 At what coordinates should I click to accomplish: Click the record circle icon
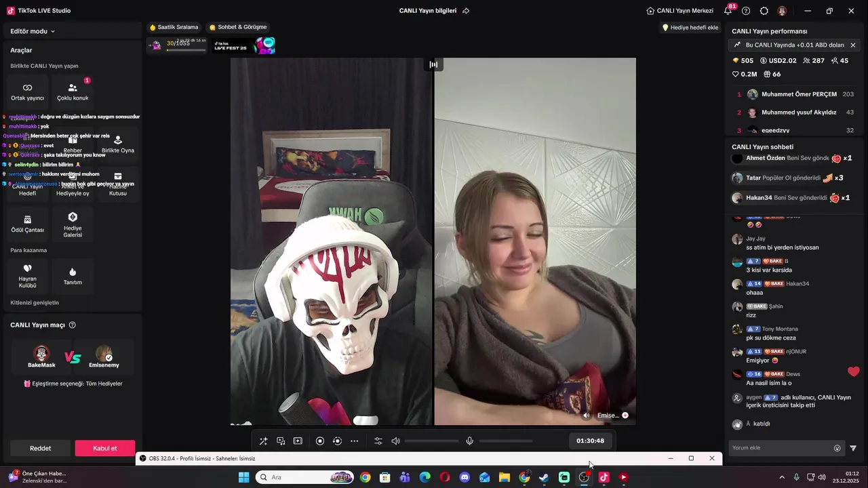pos(320,441)
